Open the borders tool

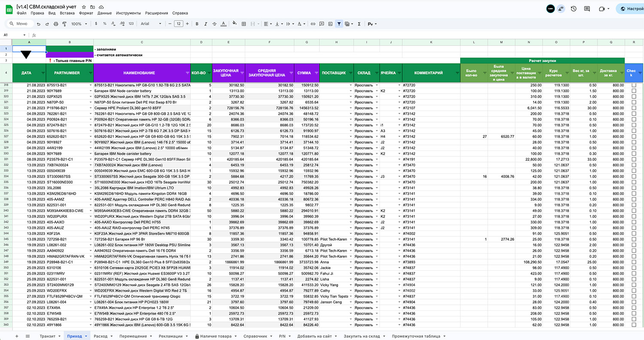(244, 24)
